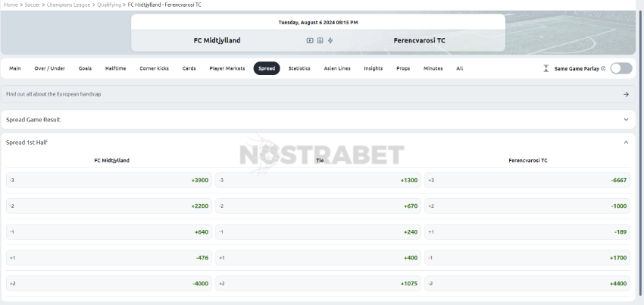Image resolution: width=644 pixels, height=305 pixels.
Task: Bet Ferencvarosi TC +3 at -6667
Action: (527, 180)
